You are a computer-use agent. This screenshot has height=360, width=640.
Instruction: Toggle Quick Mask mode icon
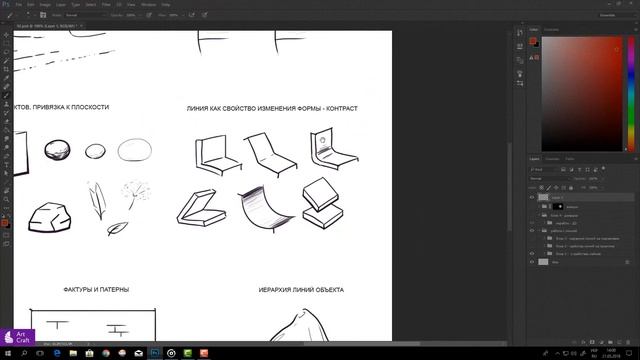coord(6,236)
